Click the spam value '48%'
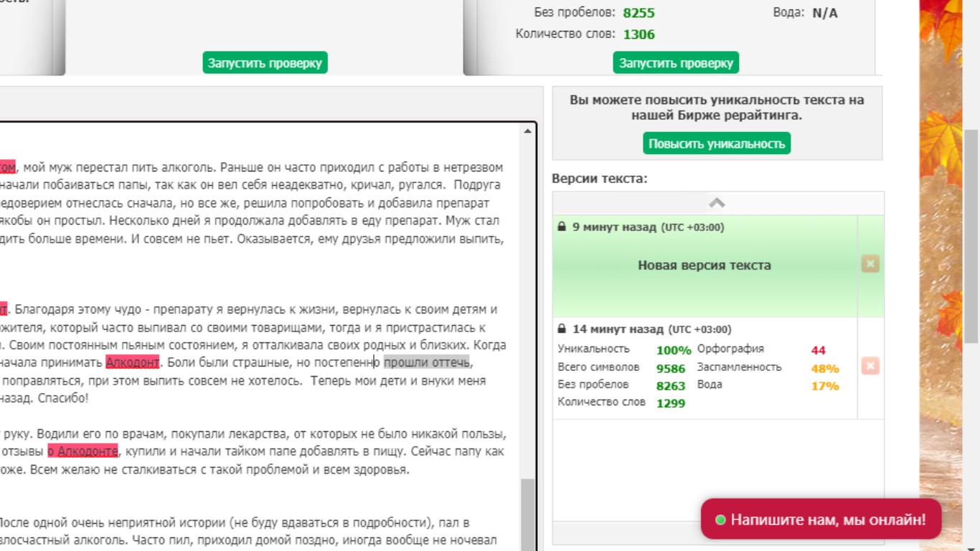 825,369
